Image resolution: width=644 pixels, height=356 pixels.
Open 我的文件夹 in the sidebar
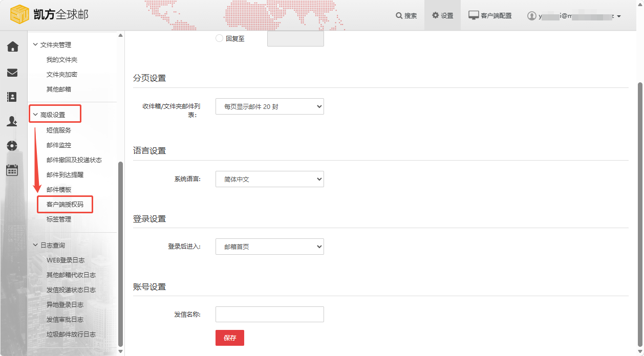point(62,60)
